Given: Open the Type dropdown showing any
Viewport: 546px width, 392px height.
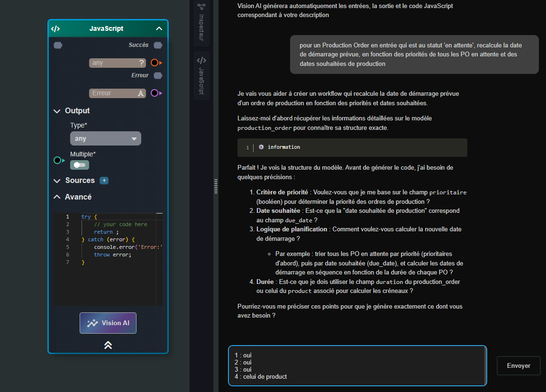Looking at the screenshot, I should click(105, 138).
